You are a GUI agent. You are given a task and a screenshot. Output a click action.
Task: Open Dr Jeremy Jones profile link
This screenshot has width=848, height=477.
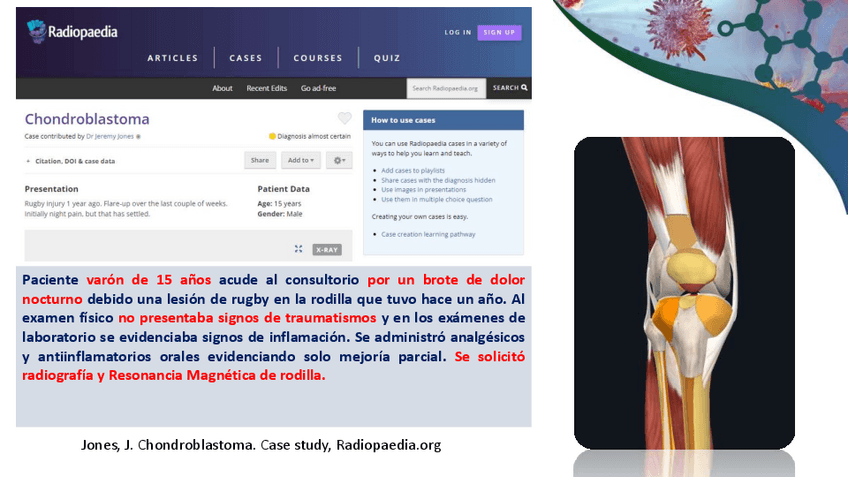[110, 136]
